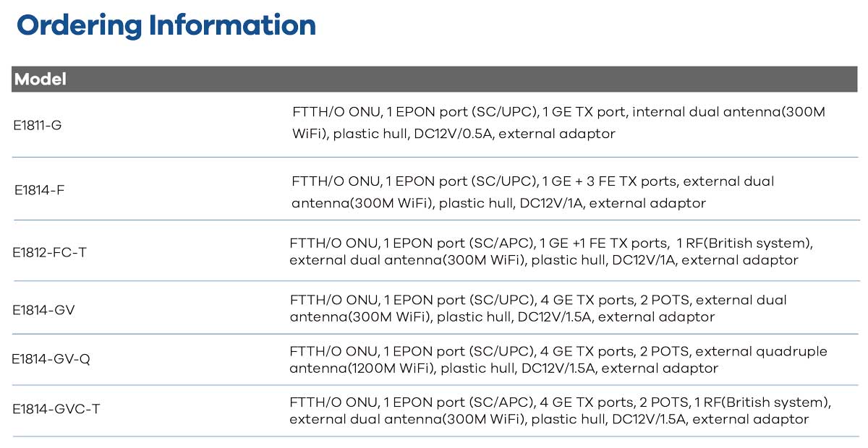Click the E1814-GV-Q description text

click(558, 360)
